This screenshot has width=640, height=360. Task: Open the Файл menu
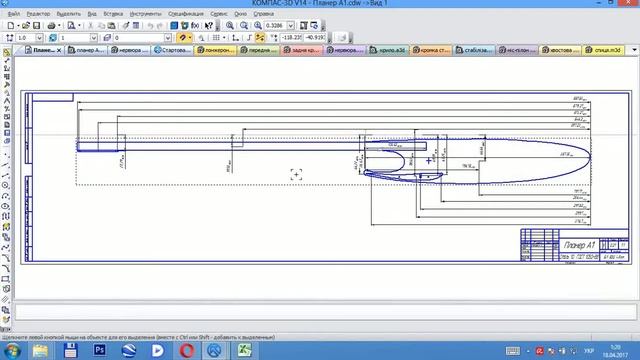[13, 13]
